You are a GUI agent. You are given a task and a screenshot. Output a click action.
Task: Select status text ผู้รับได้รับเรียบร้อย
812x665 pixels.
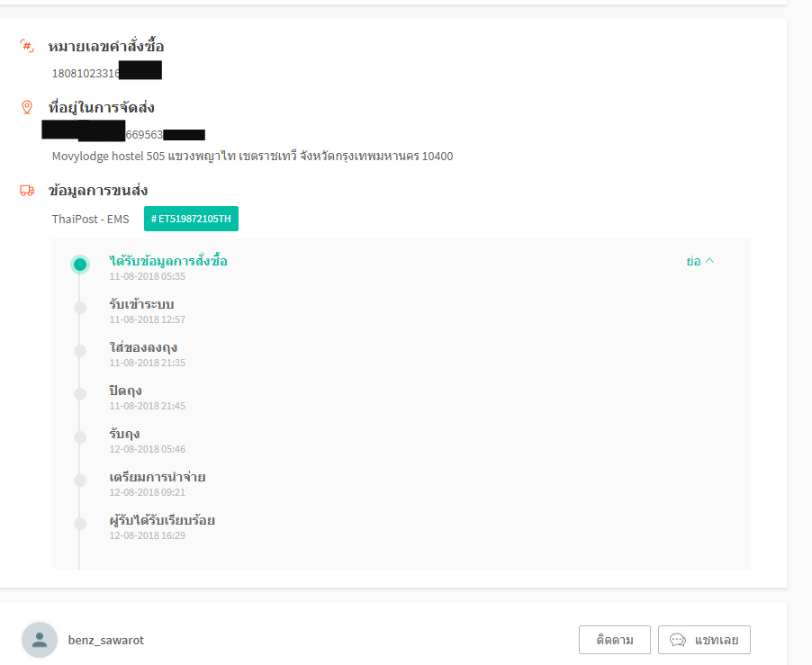(162, 519)
